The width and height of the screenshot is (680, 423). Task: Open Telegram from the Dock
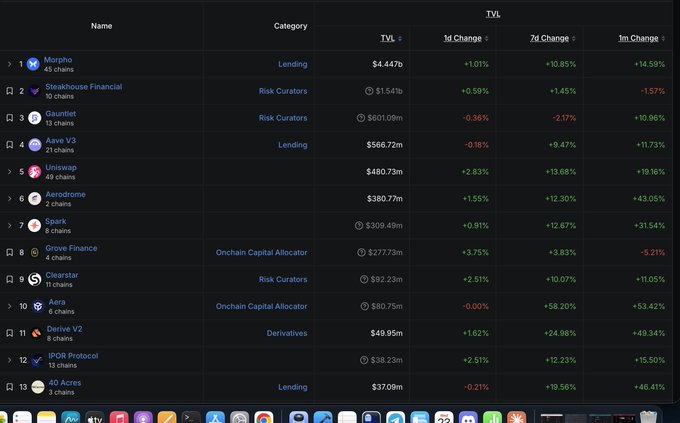tap(396, 417)
